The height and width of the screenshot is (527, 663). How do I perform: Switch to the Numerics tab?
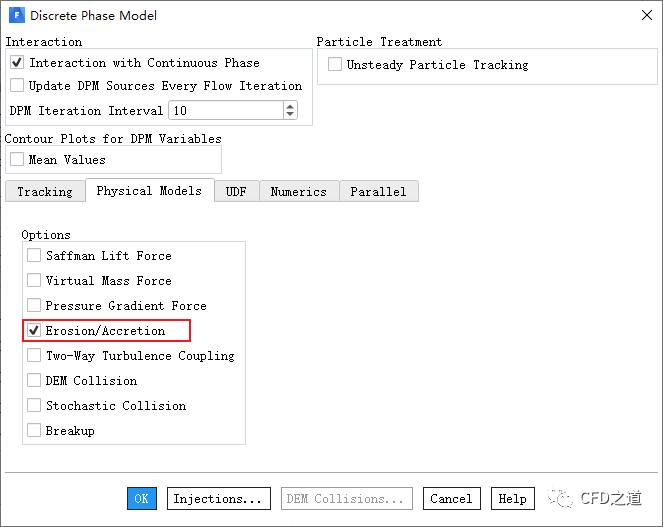tap(299, 192)
